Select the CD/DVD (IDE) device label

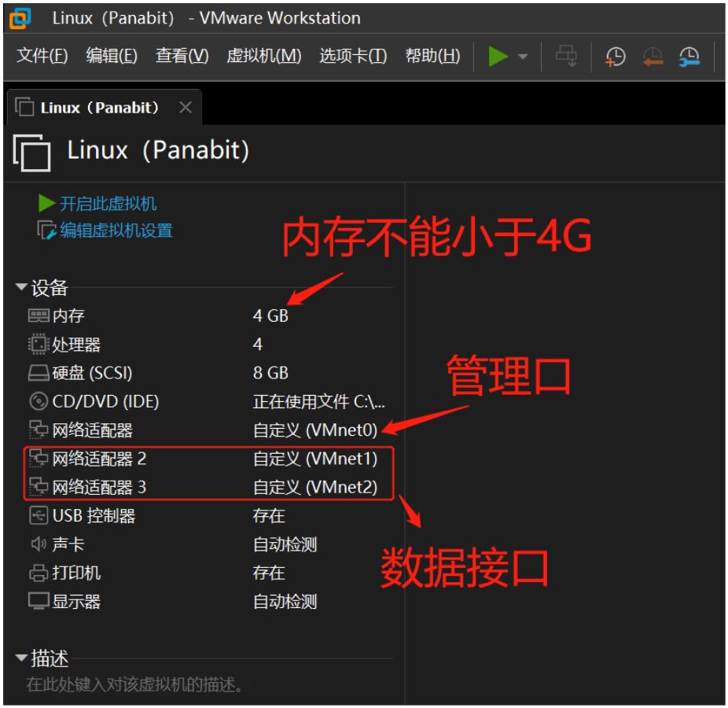pyautogui.click(x=105, y=401)
